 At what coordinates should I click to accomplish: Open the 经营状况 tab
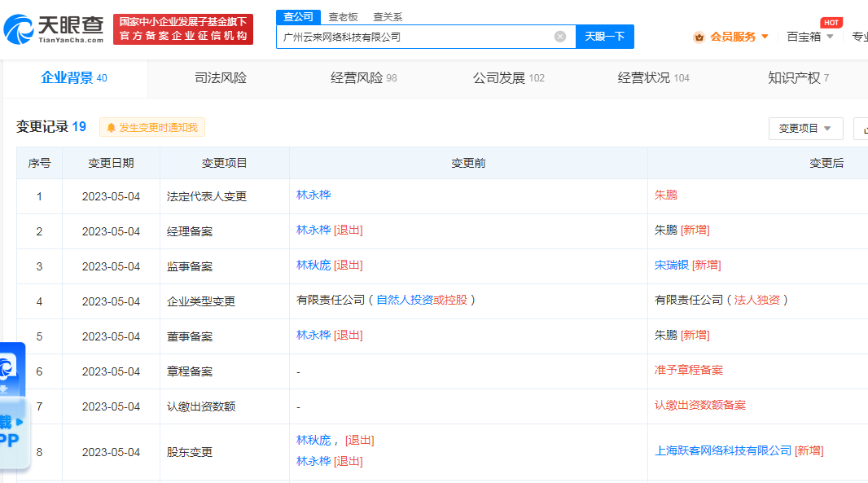[654, 78]
